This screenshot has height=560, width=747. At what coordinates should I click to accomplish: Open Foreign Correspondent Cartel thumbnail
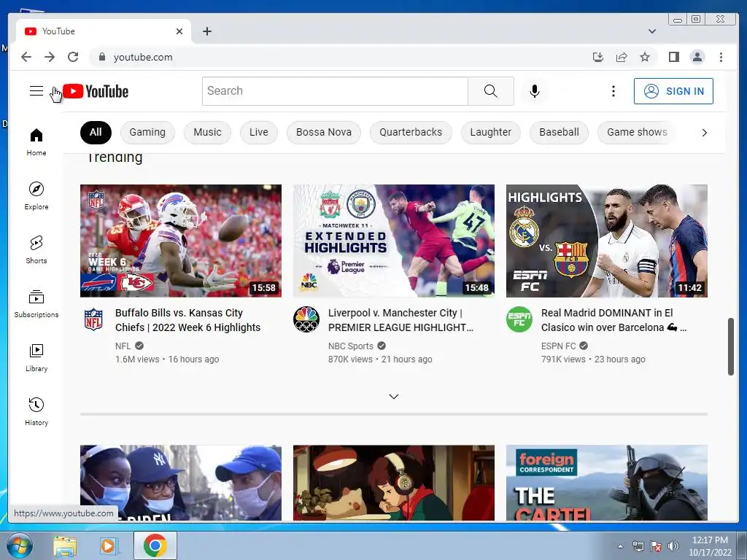point(606,483)
